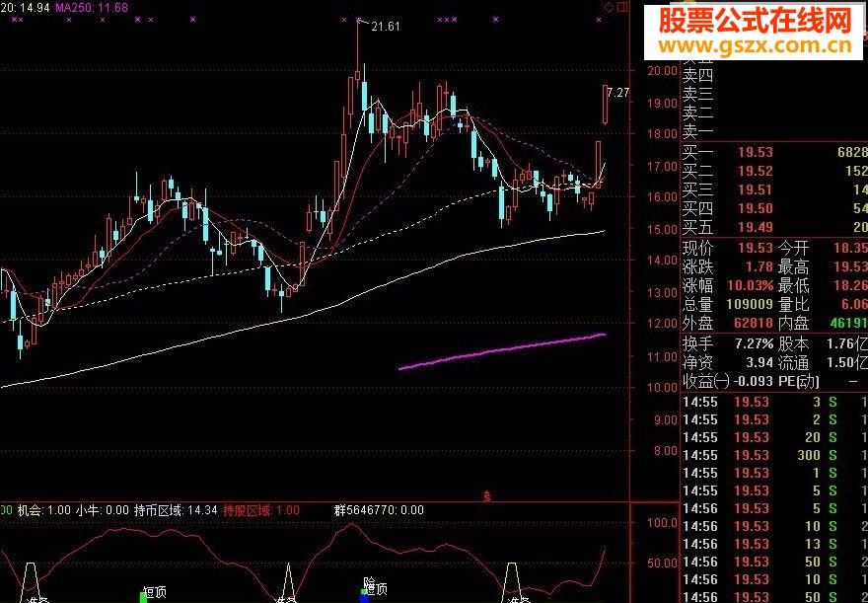
Task: Click the 总量 volume value 109009
Action: pos(749,305)
